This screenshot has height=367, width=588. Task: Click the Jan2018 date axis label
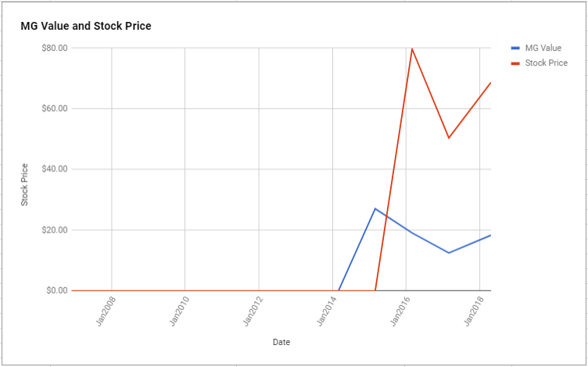[x=474, y=311]
